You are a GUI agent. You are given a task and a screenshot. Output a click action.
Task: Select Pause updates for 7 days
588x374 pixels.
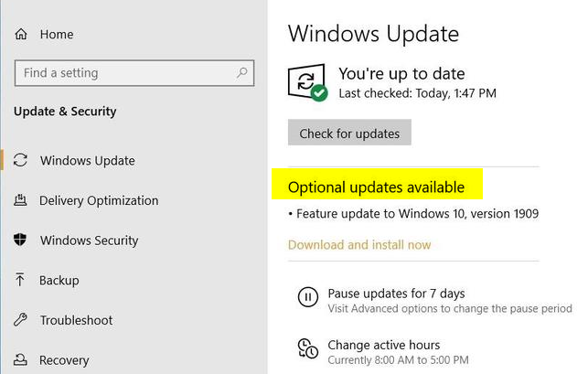point(396,294)
